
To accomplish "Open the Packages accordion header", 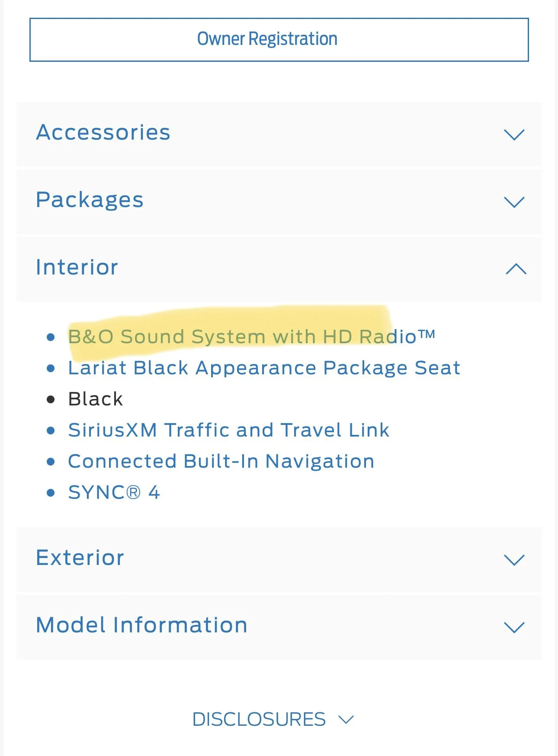I will (90, 200).
